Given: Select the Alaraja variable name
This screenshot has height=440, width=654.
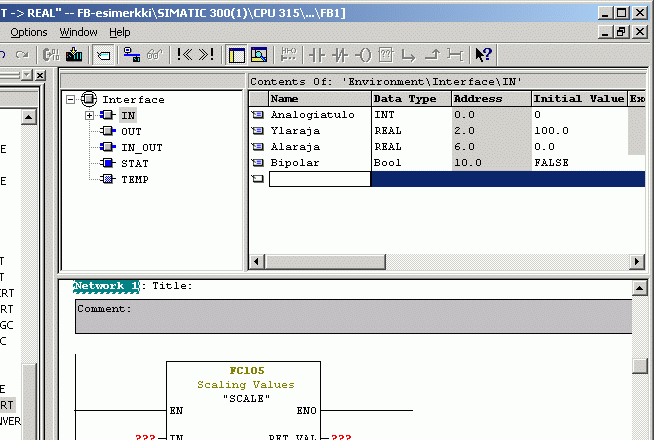Looking at the screenshot, I should [295, 147].
